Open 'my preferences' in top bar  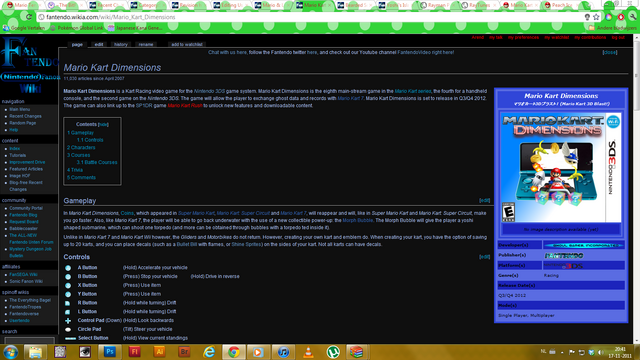click(523, 38)
